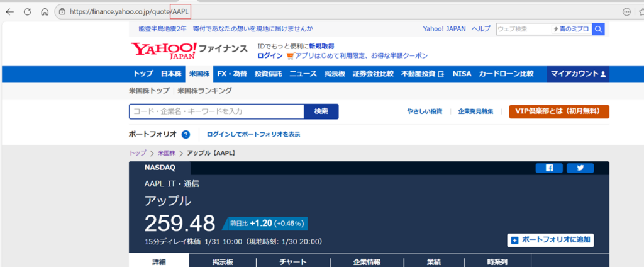The height and width of the screenshot is (267, 644).
Task: Open the portfolio help question mark icon
Action: point(186,134)
